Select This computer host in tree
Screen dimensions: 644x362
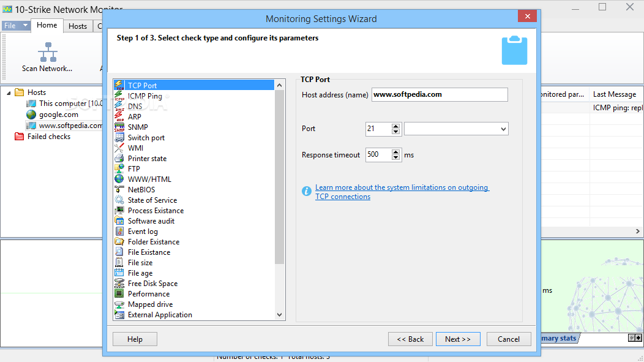64,104
